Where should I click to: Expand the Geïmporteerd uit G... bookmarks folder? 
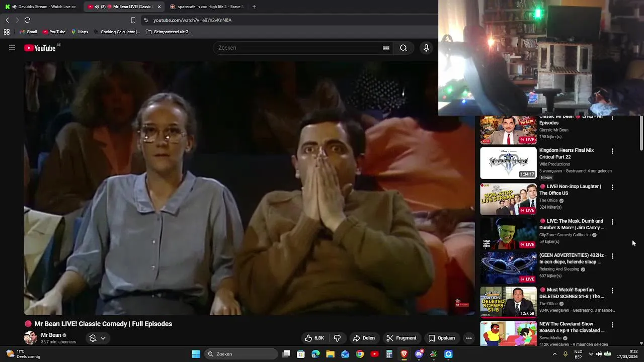169,32
